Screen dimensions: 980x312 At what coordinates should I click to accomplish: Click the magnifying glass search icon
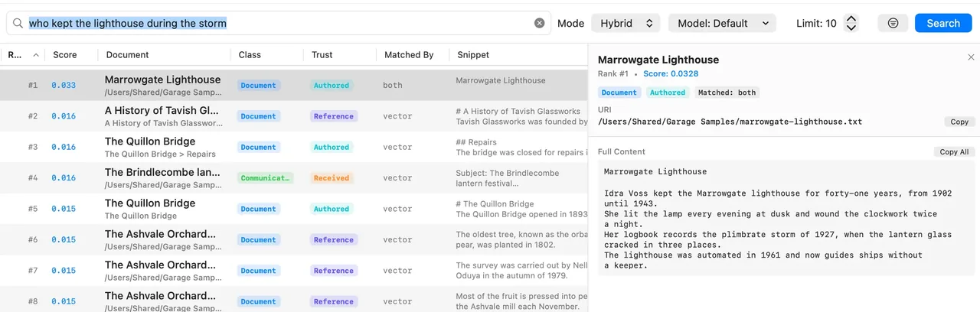click(18, 24)
